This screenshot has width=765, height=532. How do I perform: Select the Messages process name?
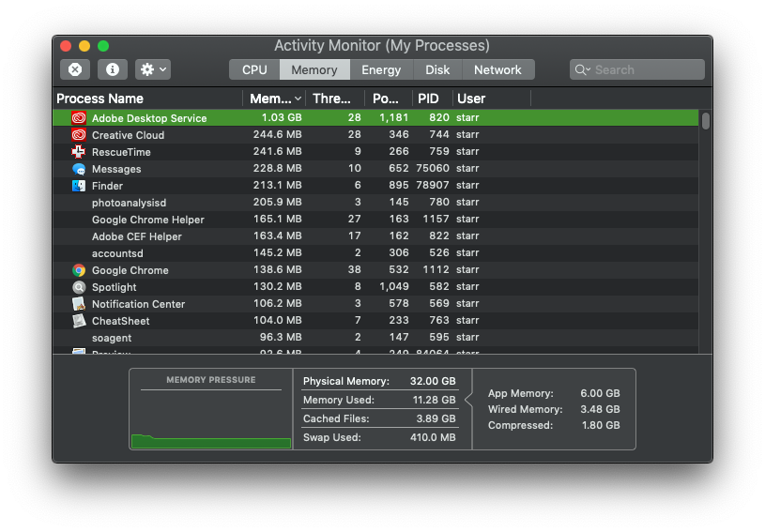click(x=116, y=169)
